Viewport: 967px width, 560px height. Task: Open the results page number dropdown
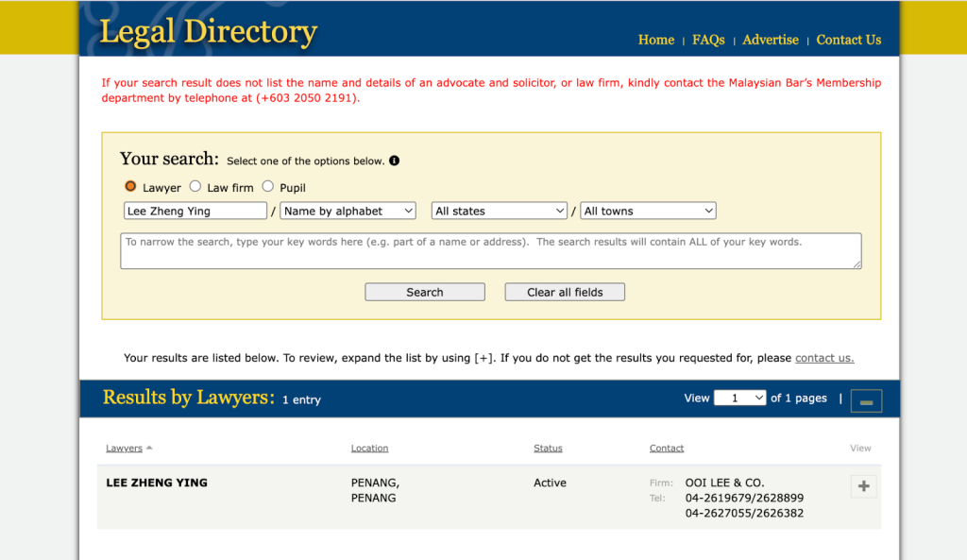point(739,398)
